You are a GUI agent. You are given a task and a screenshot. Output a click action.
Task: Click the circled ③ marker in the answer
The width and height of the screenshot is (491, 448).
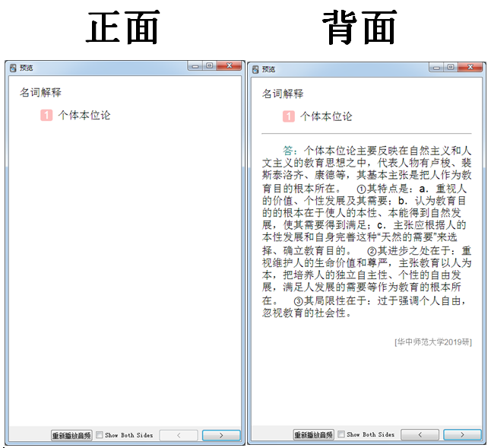tap(298, 301)
